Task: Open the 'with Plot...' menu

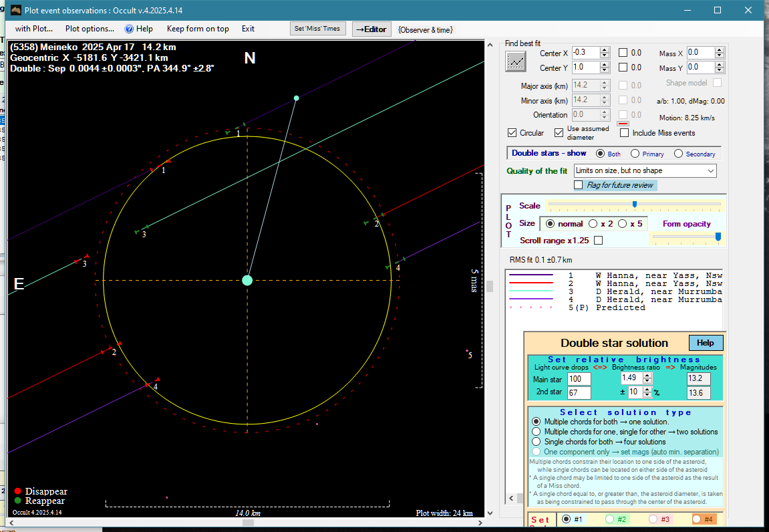Action: tap(34, 29)
